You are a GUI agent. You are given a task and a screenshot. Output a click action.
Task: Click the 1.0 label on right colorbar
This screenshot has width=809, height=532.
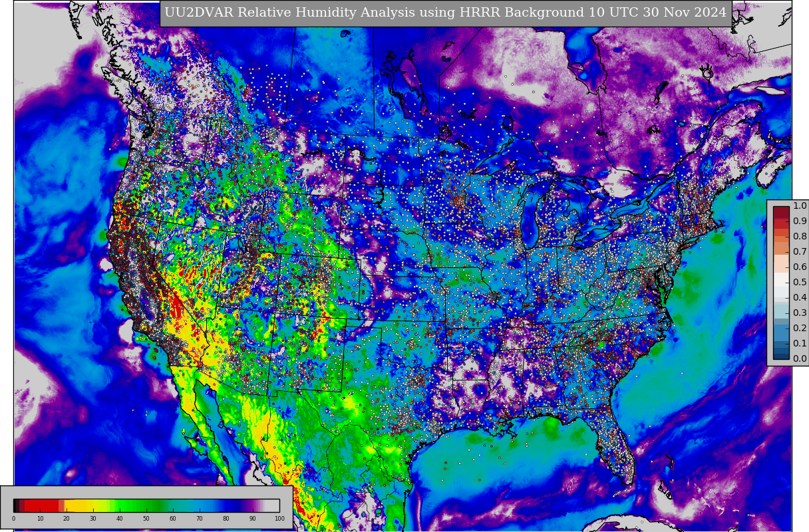(x=800, y=206)
